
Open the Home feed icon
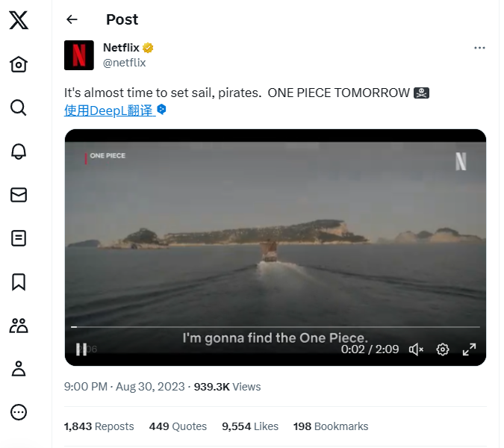click(19, 64)
